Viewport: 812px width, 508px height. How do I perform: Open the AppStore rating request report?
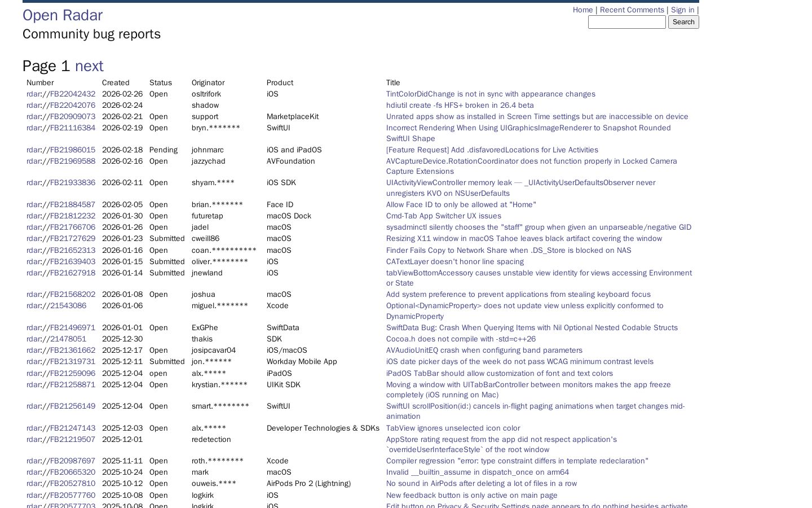pos(501,445)
